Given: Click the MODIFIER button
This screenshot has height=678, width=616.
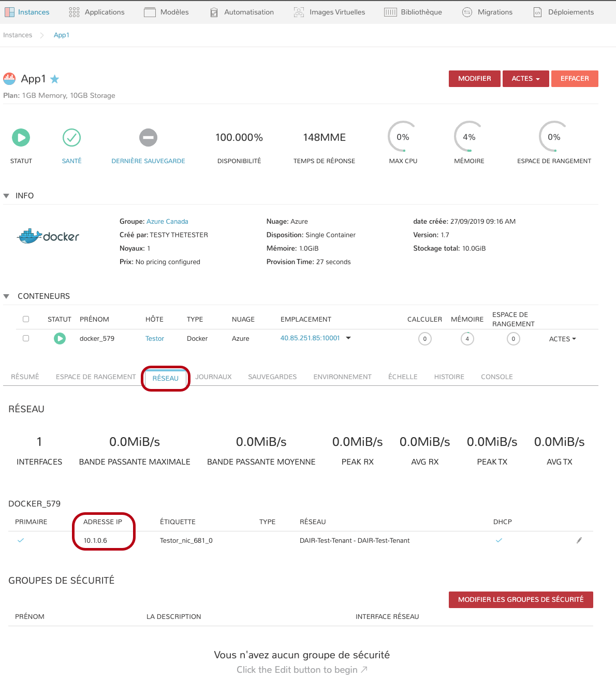Looking at the screenshot, I should pos(474,79).
